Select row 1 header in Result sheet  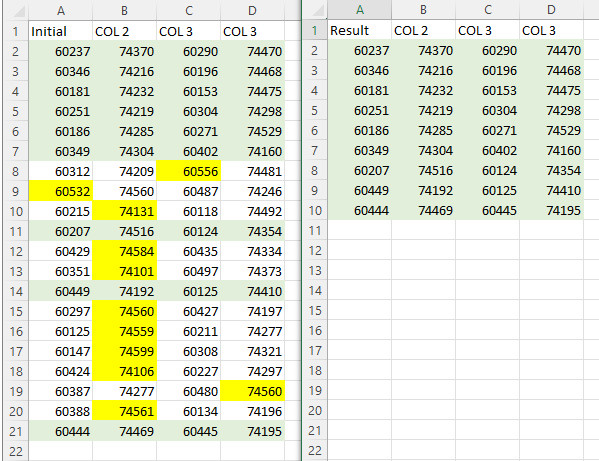(x=315, y=30)
